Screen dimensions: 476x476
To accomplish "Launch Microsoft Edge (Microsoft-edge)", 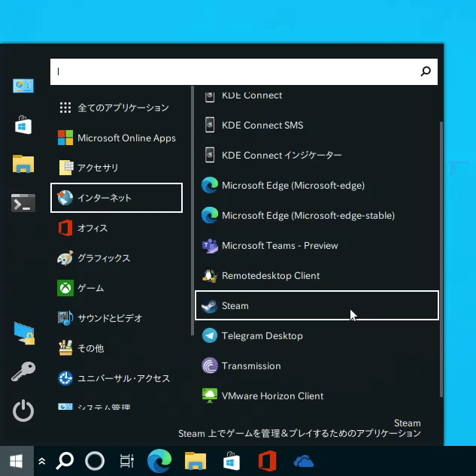I will coord(317,185).
